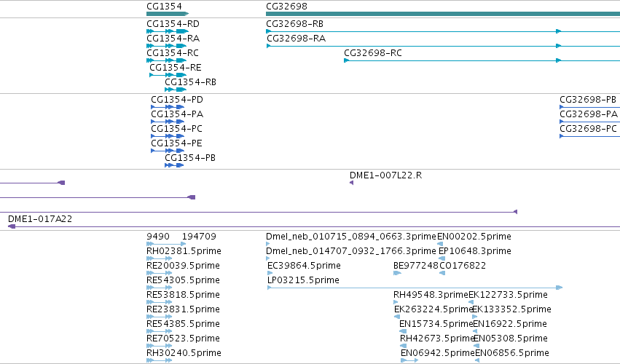Click protein label CG32698-PC
Viewport: 620px width, 364px height.
pyautogui.click(x=588, y=129)
